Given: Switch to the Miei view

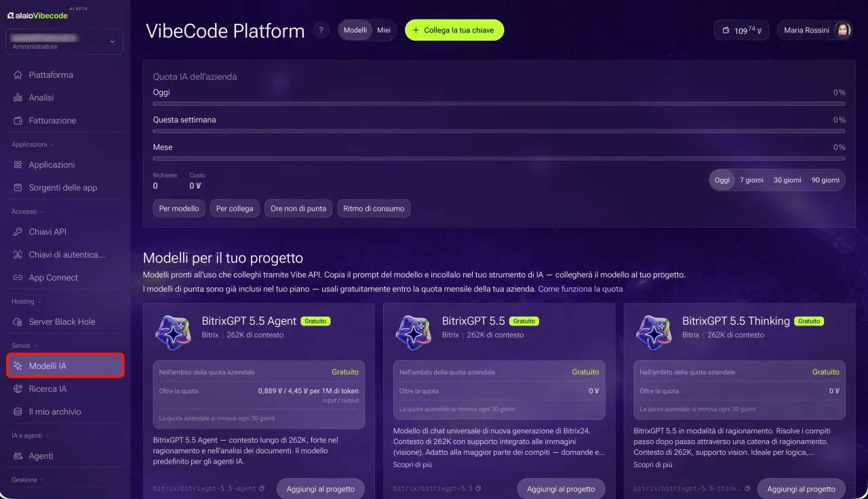Looking at the screenshot, I should click(x=384, y=30).
